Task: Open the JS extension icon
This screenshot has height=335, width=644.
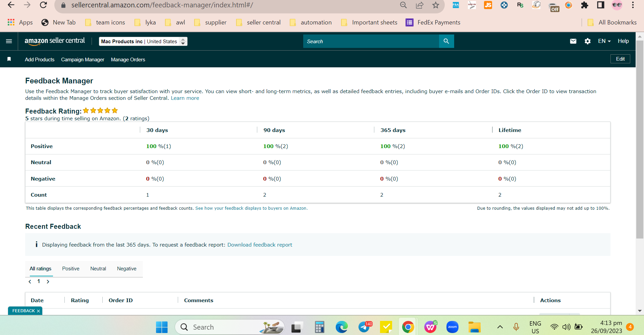Action: point(488,5)
